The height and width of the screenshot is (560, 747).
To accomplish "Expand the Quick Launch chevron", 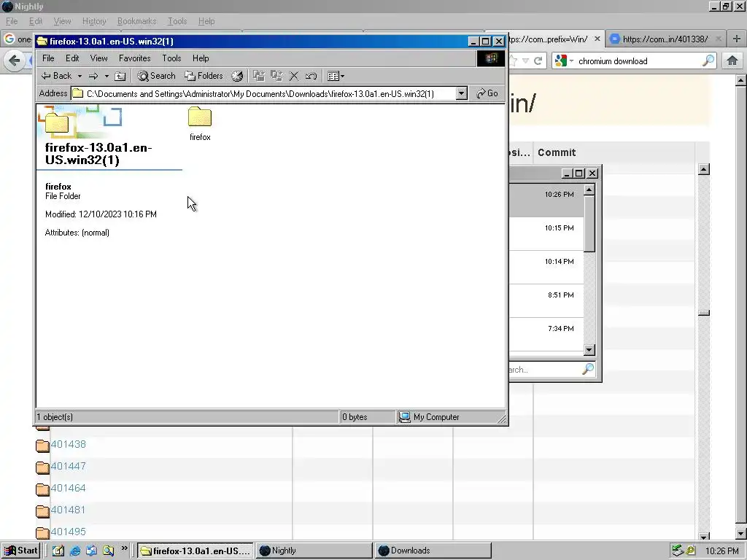I will (x=124, y=548).
